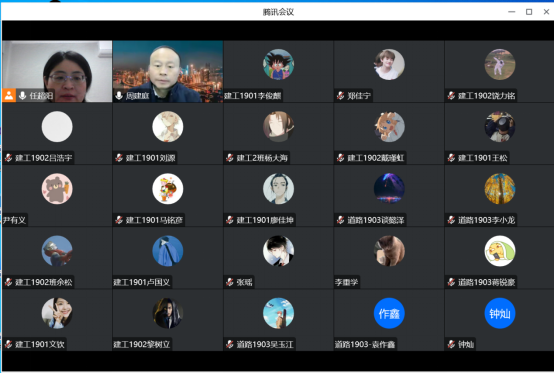Image resolution: width=554 pixels, height=373 pixels.
Task: Click the 建工1901卢国义 name label
Action: tap(142, 282)
